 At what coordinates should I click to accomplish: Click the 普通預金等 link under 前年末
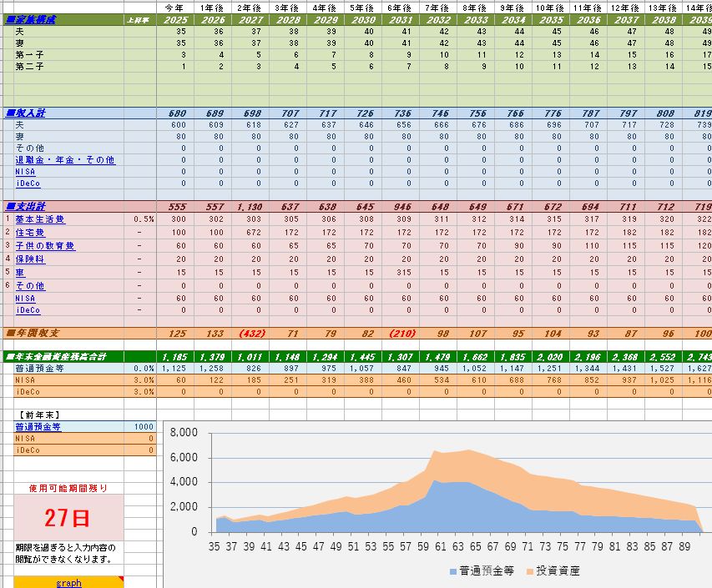coord(38,426)
